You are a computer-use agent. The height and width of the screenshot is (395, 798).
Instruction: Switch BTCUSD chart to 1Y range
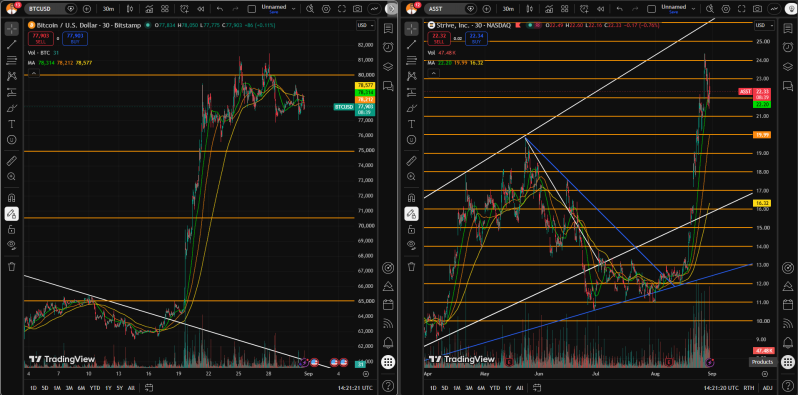pyautogui.click(x=108, y=387)
